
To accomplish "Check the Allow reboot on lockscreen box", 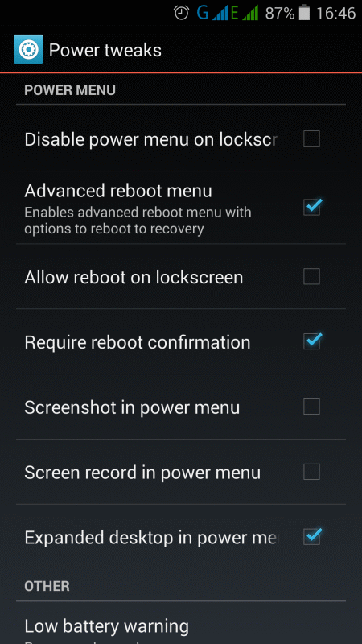I will click(311, 276).
